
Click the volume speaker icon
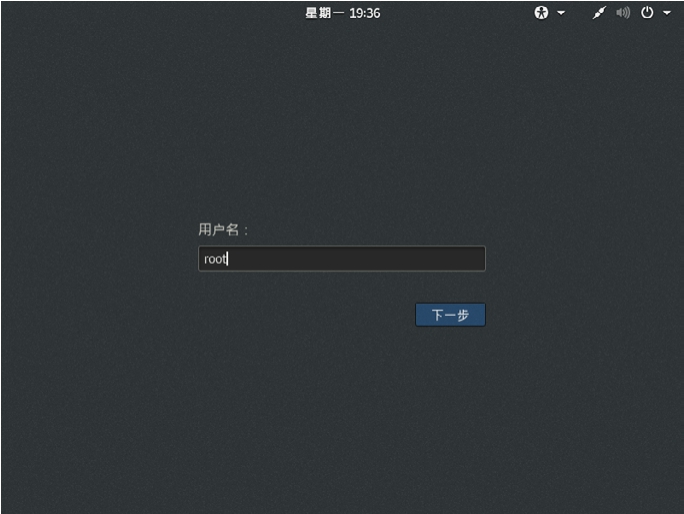pos(623,13)
